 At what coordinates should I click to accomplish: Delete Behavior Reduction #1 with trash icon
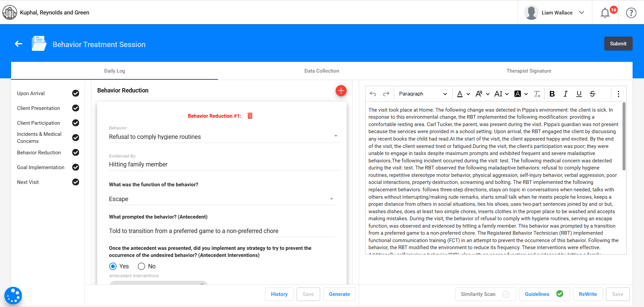tap(250, 116)
